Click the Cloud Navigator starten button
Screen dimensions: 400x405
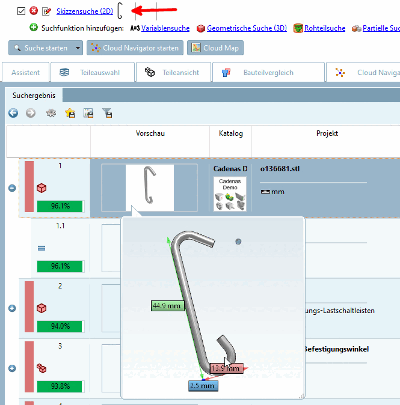(135, 48)
